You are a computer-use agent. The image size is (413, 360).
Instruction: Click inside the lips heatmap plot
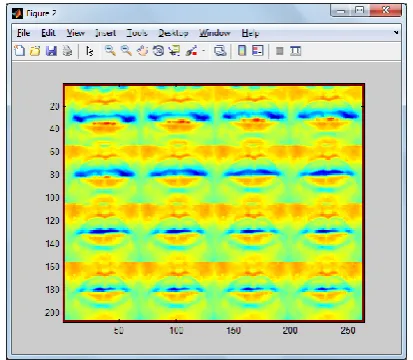[x=213, y=203]
